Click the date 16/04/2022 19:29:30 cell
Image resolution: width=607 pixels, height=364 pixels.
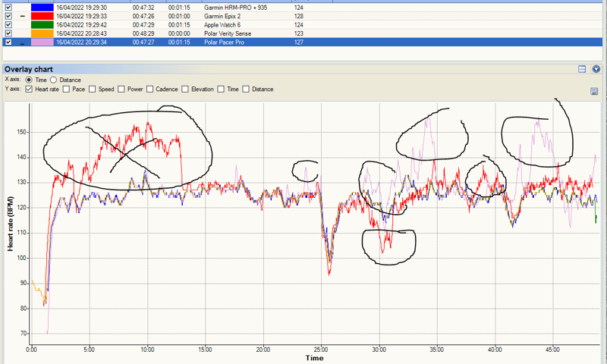81,8
